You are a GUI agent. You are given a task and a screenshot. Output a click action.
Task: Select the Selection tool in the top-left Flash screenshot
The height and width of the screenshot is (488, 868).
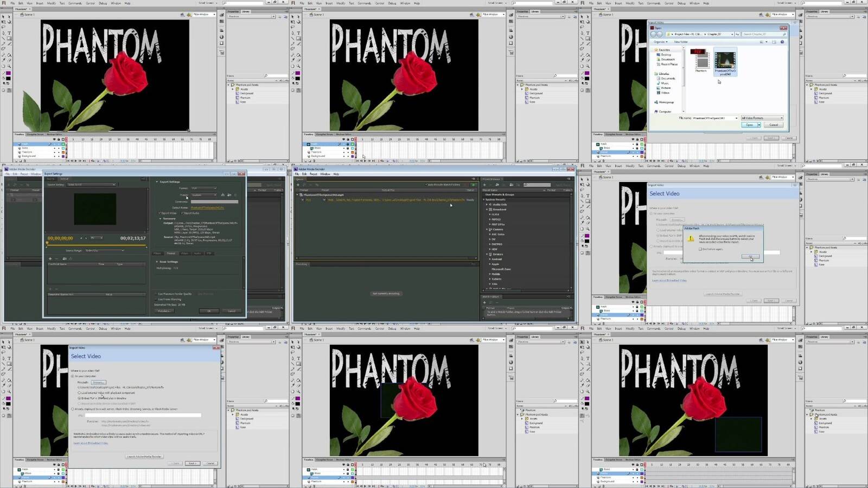4,17
